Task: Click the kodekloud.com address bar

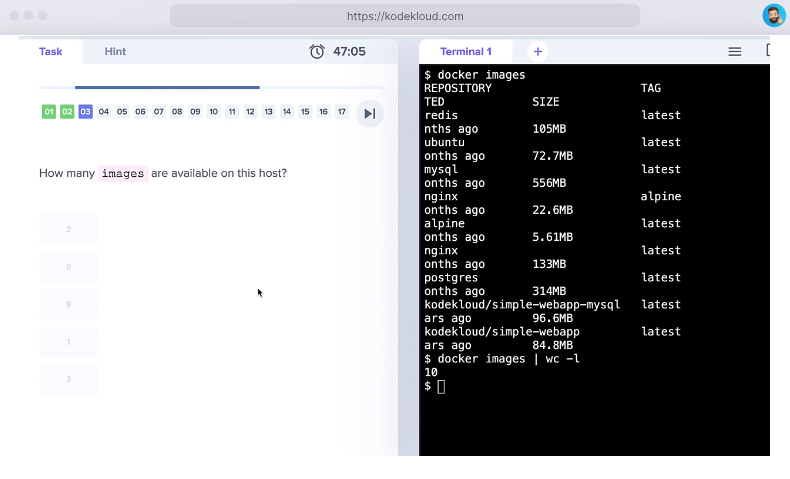Action: tap(404, 16)
